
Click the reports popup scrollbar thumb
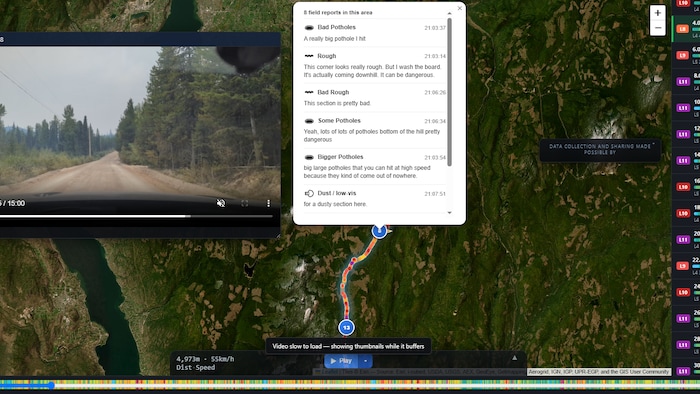click(x=449, y=92)
